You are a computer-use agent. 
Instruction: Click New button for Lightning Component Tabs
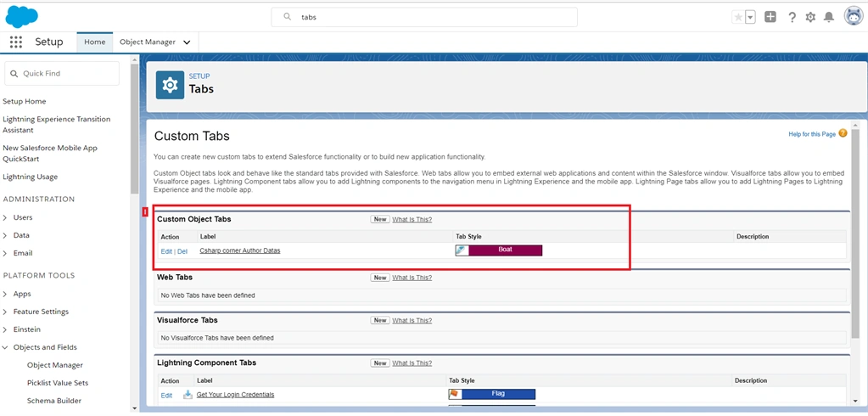click(x=380, y=363)
